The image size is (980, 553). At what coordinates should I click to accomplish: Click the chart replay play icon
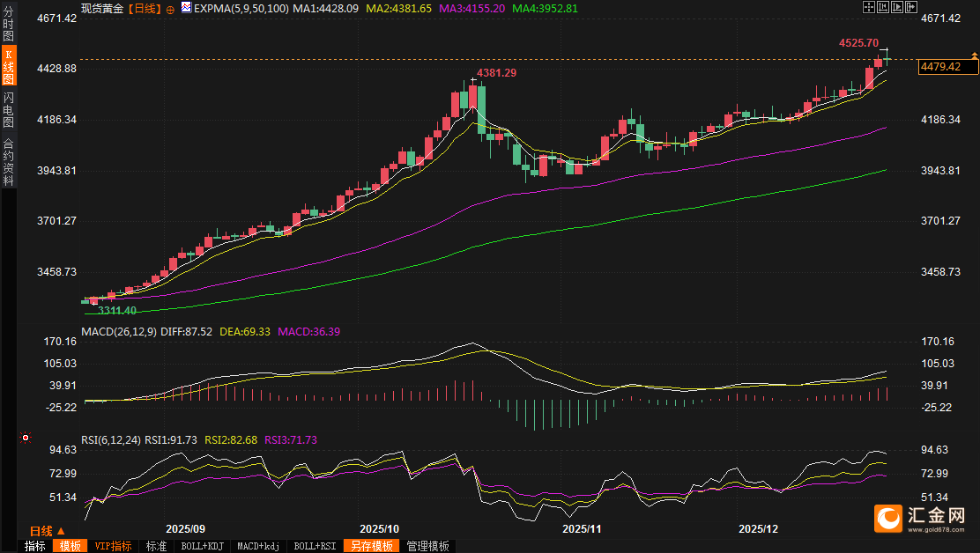(x=898, y=7)
